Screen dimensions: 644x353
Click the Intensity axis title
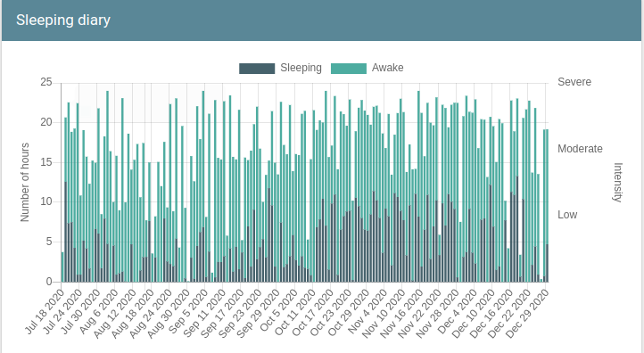pos(618,182)
